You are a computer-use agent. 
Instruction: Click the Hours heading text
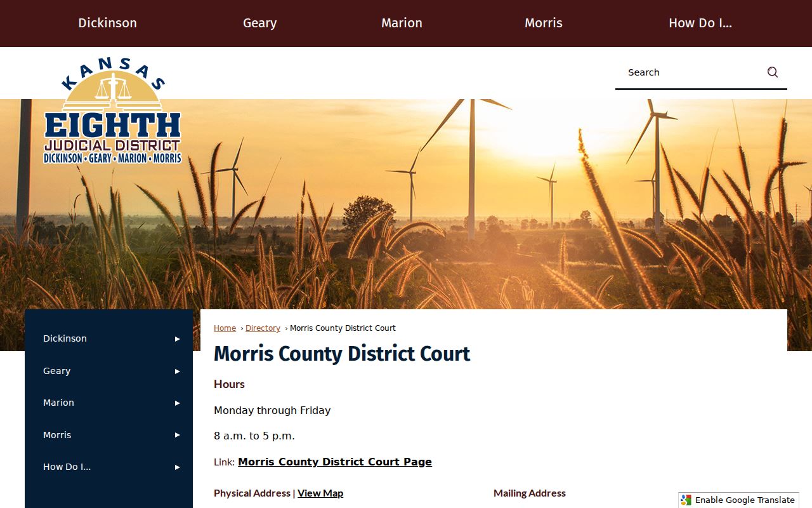point(229,384)
